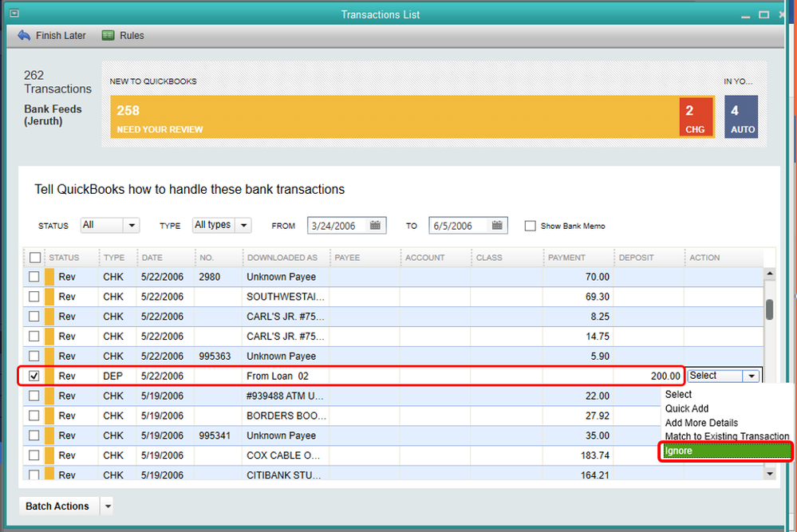797x532 pixels.
Task: Click the red CHG tile showing 2
Action: (x=696, y=118)
